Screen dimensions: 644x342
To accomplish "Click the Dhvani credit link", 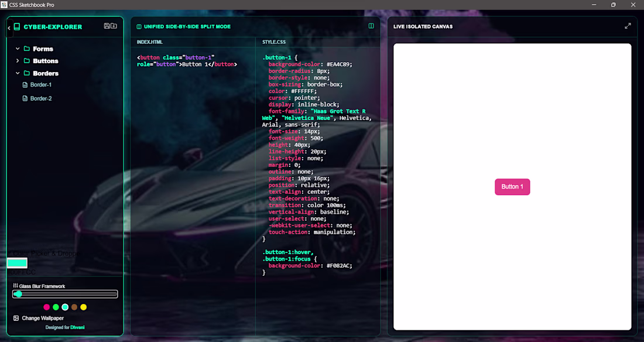I will tap(77, 327).
